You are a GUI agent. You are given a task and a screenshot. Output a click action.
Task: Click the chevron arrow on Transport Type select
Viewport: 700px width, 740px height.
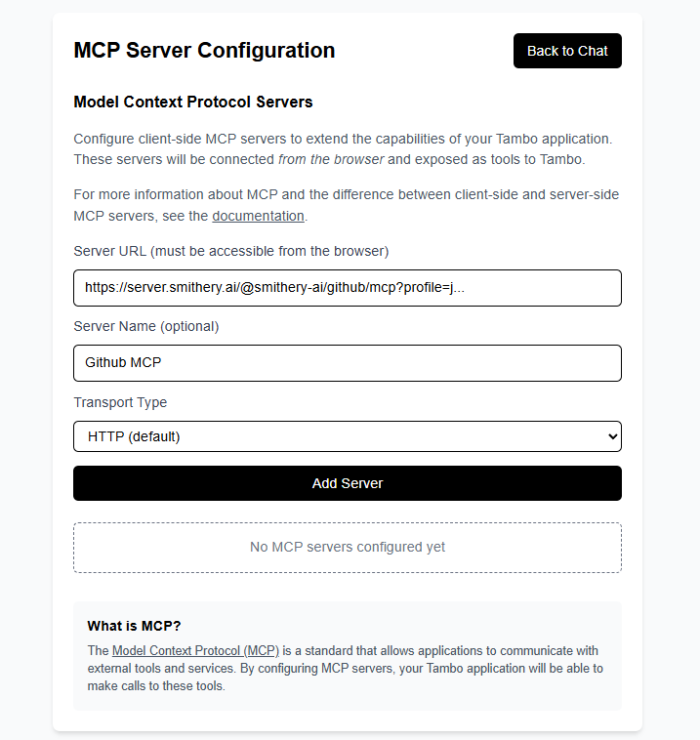[612, 436]
